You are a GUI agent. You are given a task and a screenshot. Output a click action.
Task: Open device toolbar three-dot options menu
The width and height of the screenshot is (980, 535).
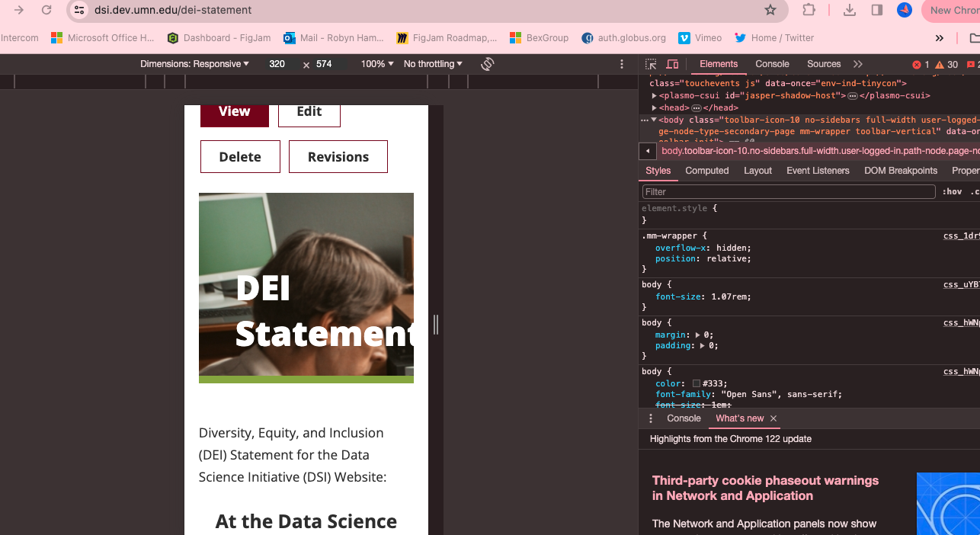click(622, 64)
